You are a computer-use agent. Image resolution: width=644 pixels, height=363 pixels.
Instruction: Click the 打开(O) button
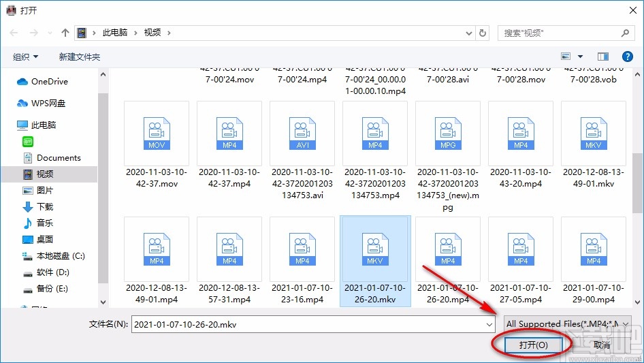[x=533, y=345]
